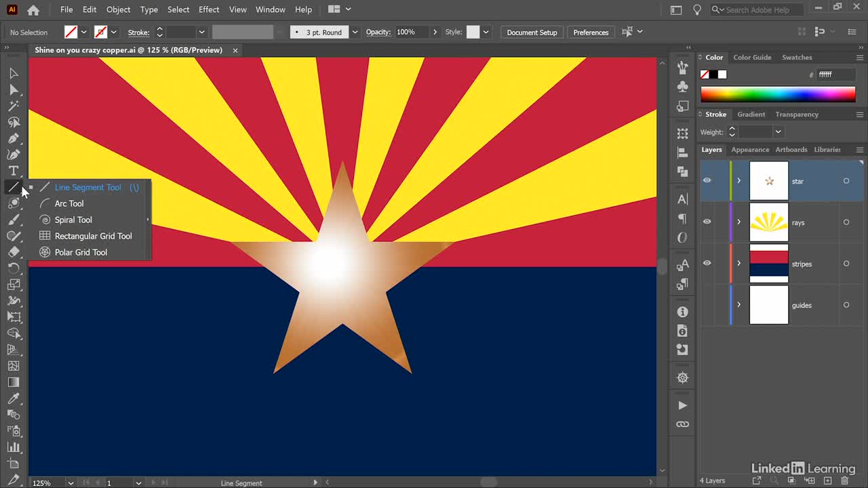Target the star layer circle
The width and height of the screenshot is (868, 488).
[x=846, y=181]
